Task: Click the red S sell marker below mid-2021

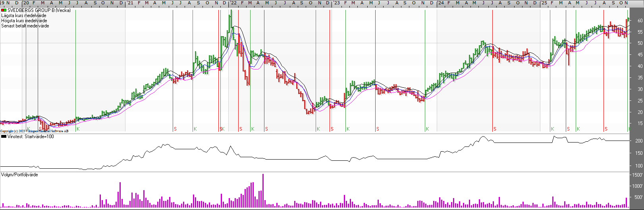Action: click(175, 129)
